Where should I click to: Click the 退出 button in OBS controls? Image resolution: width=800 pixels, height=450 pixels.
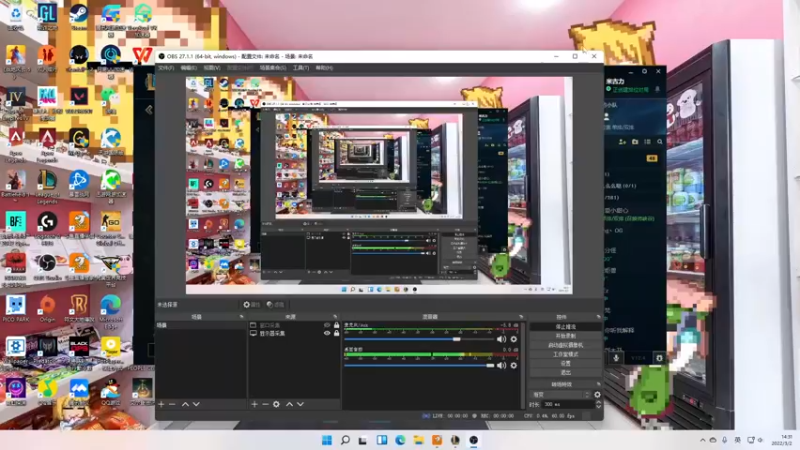(x=565, y=372)
